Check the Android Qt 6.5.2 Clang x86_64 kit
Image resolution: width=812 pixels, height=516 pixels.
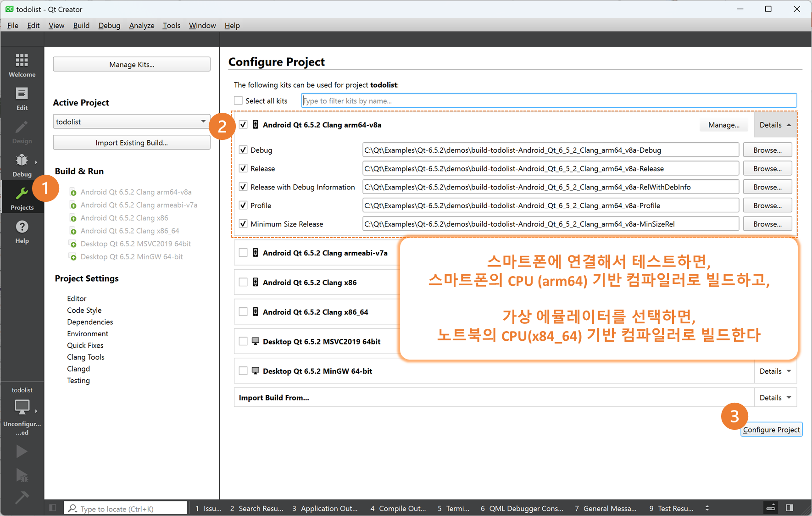point(243,312)
